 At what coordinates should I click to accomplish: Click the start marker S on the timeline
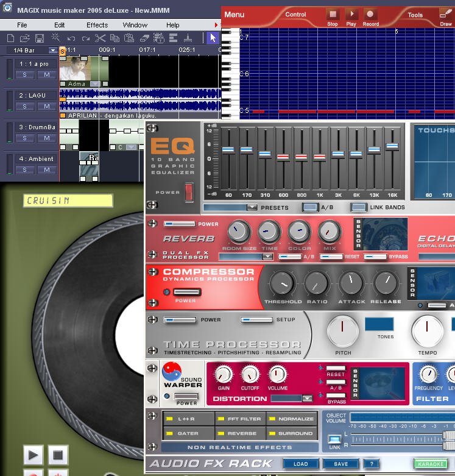pyautogui.click(x=63, y=51)
